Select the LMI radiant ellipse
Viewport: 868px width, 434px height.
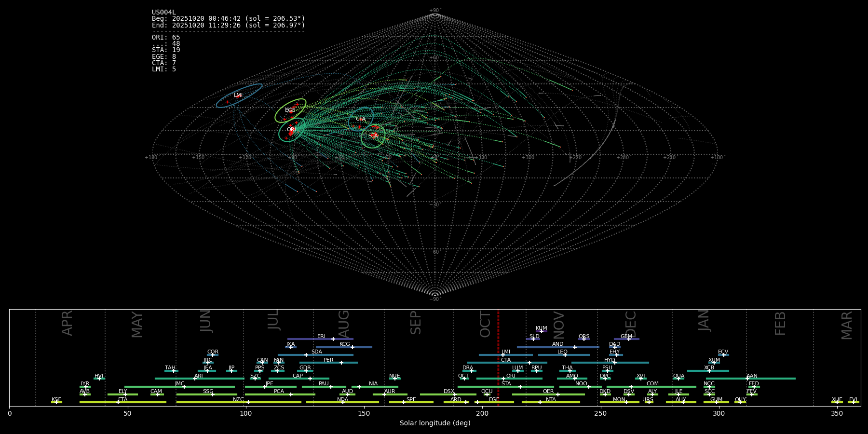click(239, 95)
